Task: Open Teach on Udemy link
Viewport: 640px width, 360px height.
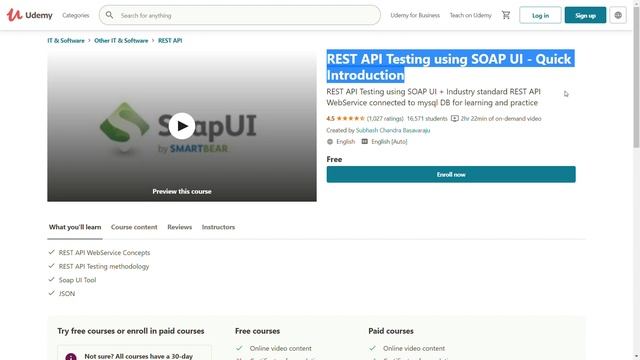Action: 471,15
